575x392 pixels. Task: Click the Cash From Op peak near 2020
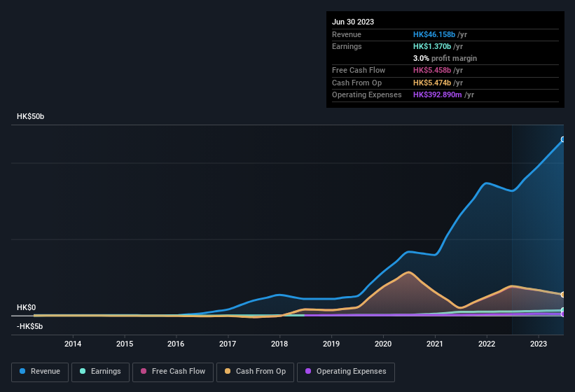(409, 272)
